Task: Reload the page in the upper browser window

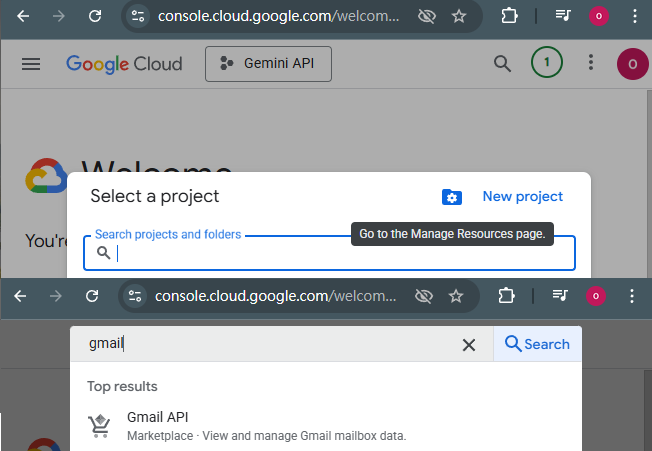Action: 95,16
